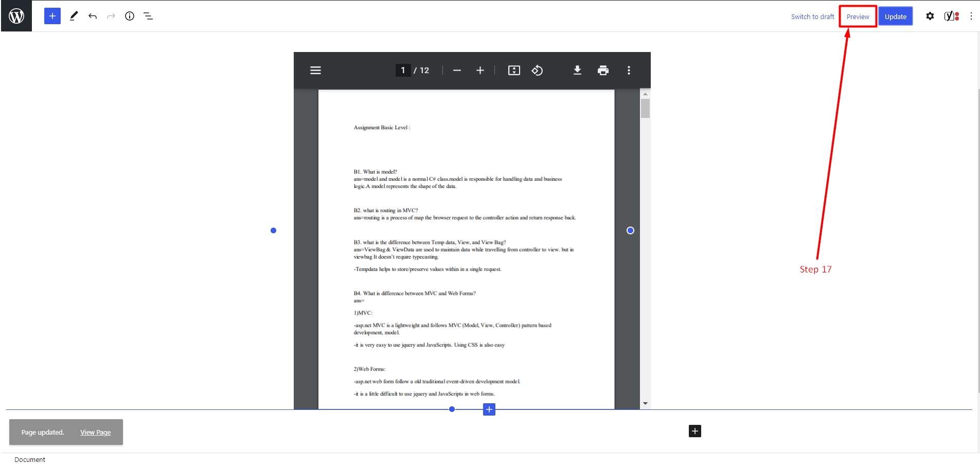The height and width of the screenshot is (464, 980).
Task: Click the black add block button
Action: click(695, 431)
